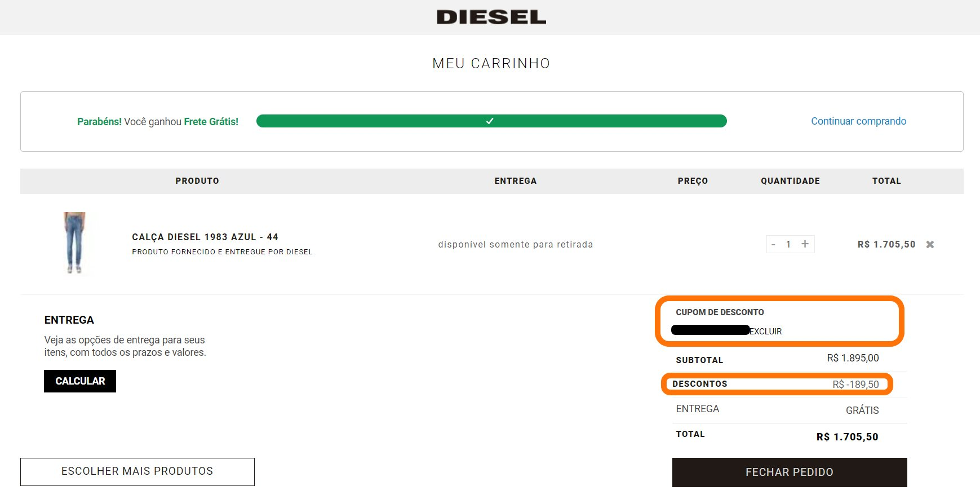Increase quantity with the plus button
This screenshot has width=980, height=490.
tap(805, 244)
